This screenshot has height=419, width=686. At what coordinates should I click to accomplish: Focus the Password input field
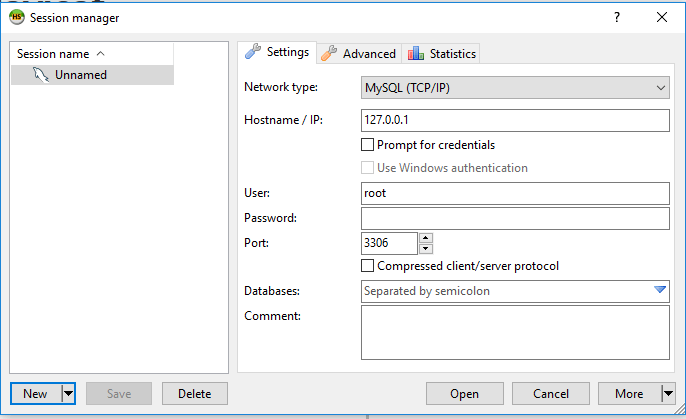coord(515,218)
